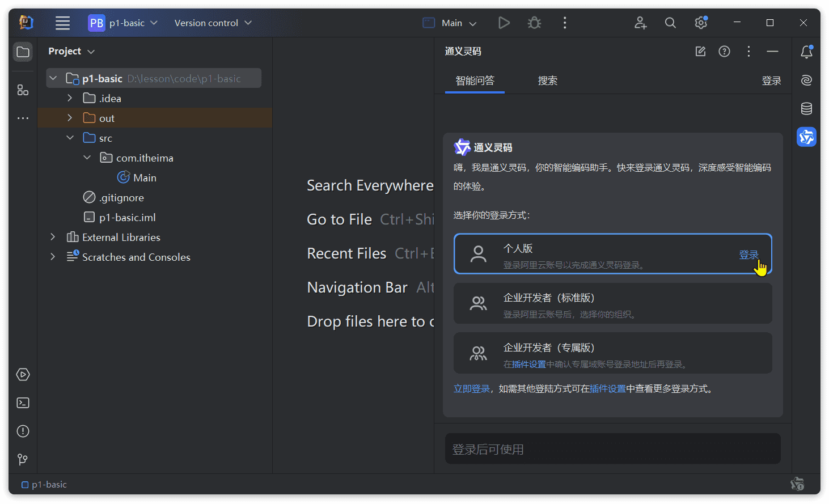The width and height of the screenshot is (829, 504).
Task: Open the Terminal tool window icon
Action: (x=23, y=403)
